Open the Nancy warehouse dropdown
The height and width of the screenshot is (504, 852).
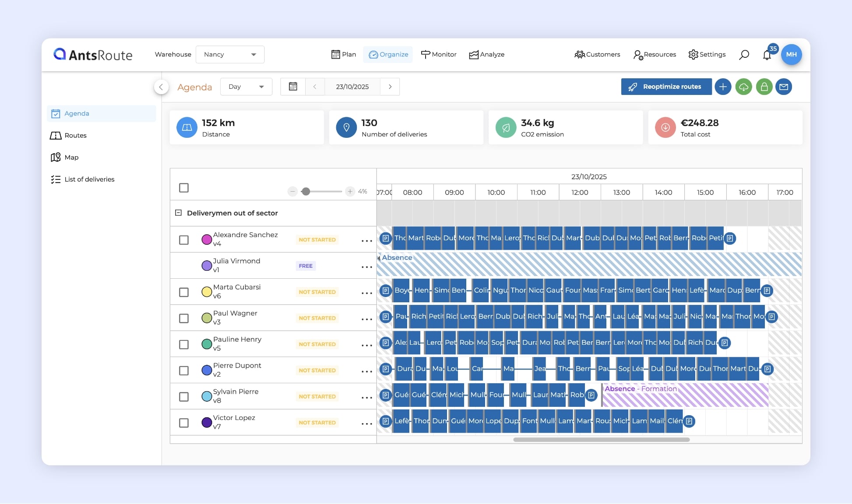coord(230,55)
